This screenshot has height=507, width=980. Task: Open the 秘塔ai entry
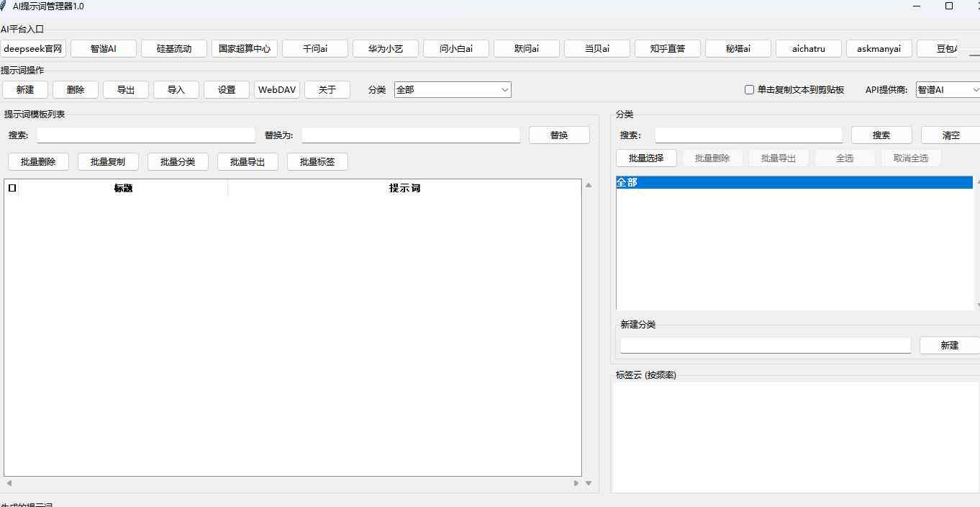click(738, 49)
